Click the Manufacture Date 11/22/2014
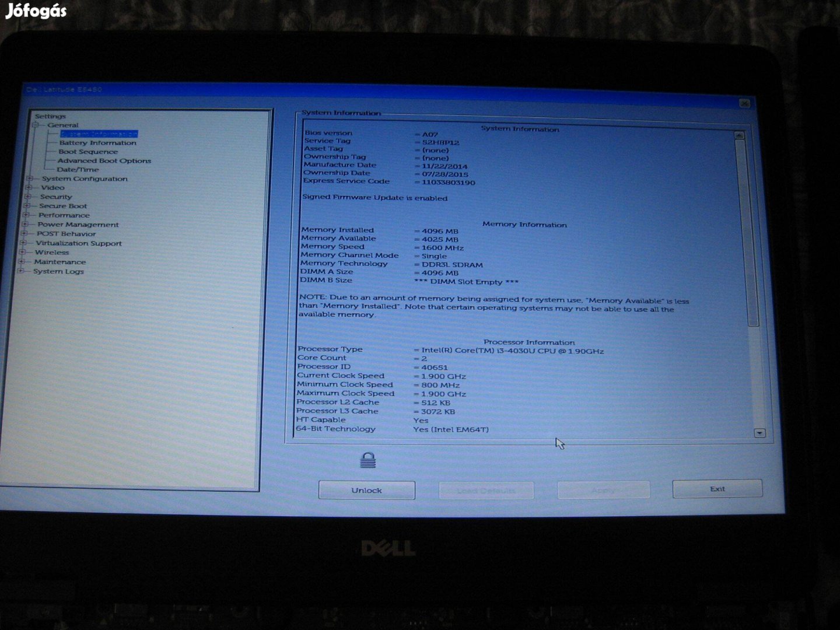The image size is (840, 630). [x=444, y=166]
